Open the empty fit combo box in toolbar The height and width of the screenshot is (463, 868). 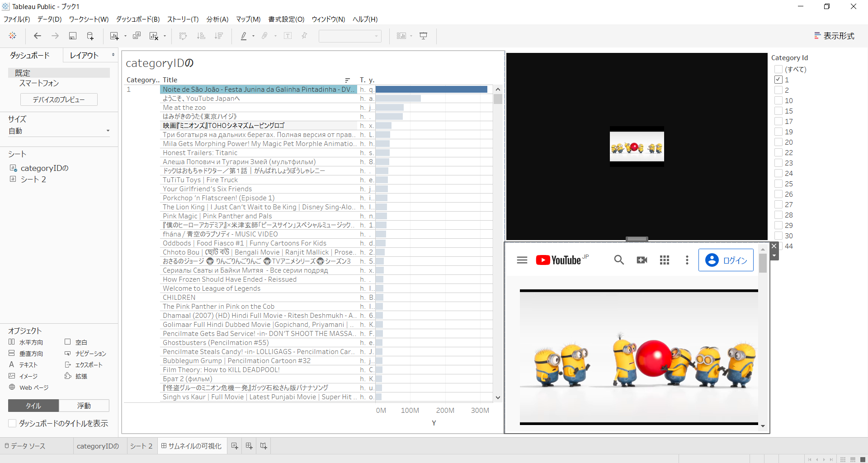pyautogui.click(x=350, y=36)
